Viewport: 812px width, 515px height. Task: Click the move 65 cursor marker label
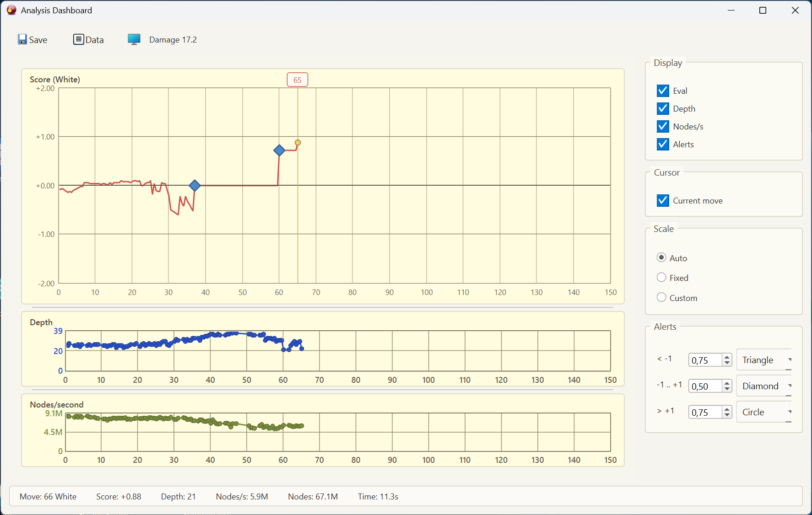tap(298, 80)
